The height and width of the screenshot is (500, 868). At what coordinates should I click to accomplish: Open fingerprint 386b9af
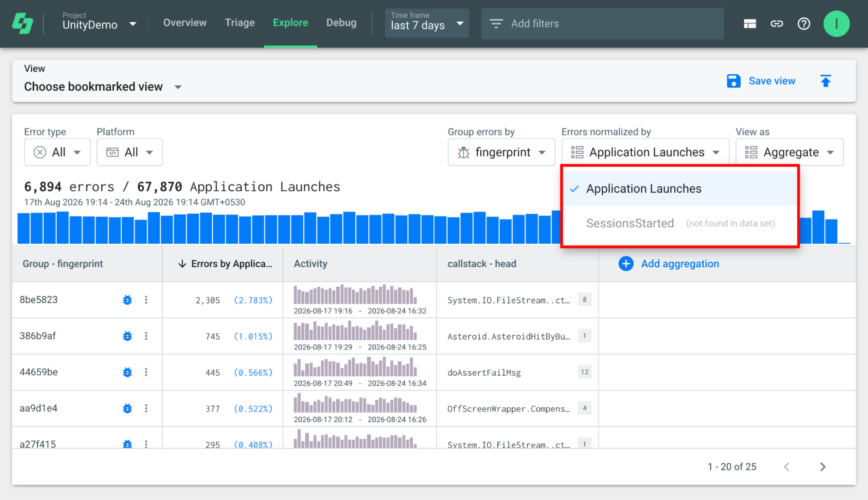pyautogui.click(x=38, y=336)
